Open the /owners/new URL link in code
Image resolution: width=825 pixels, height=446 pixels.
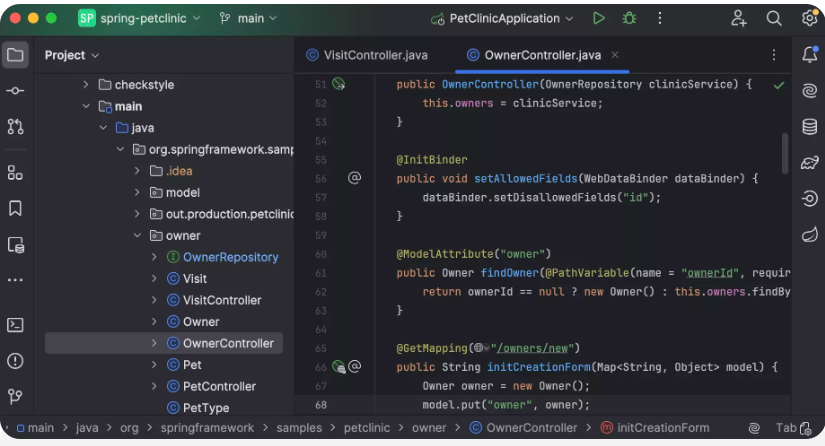pyautogui.click(x=532, y=348)
